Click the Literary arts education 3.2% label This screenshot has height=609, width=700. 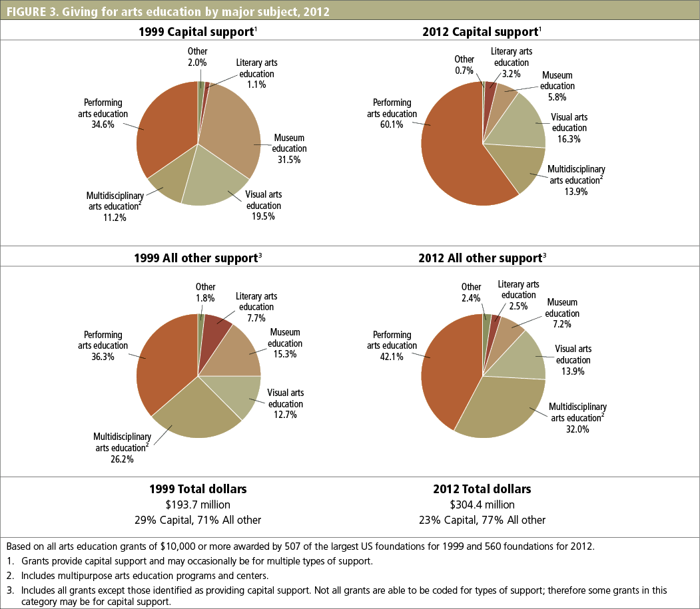512,63
